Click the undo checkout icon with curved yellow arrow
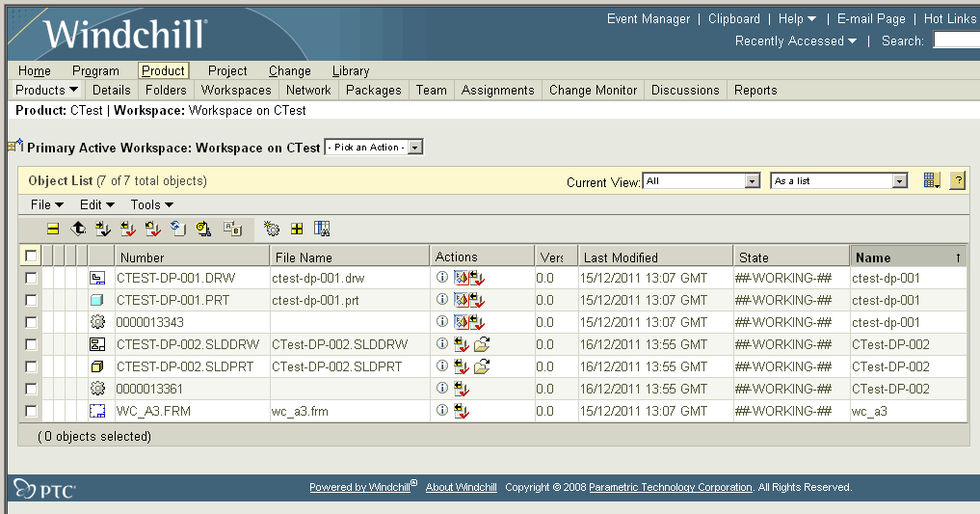Screen dimensions: 980x514 tap(153, 229)
